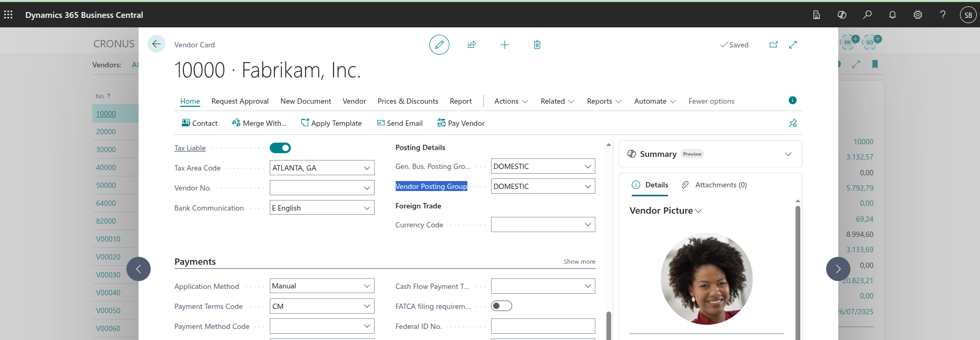Create new vendor with plus icon
Screen dimensions: 980x340
[505, 45]
